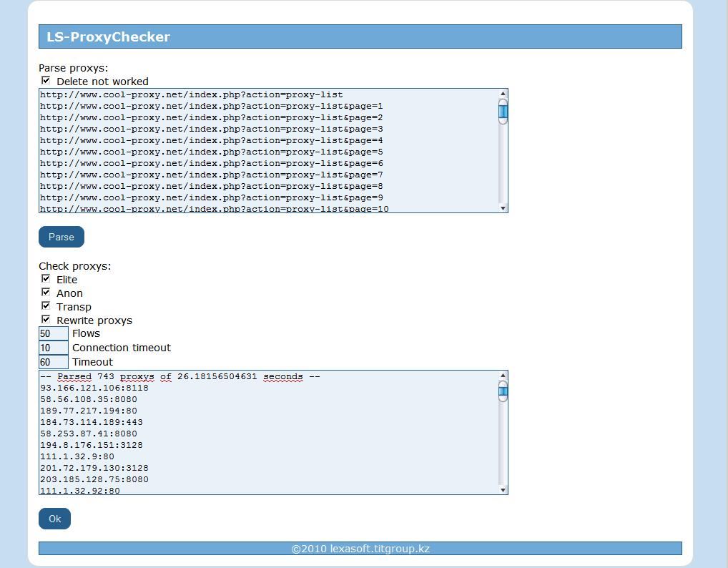Click proxy entry 58.253.87.41:8080

pyautogui.click(x=89, y=434)
